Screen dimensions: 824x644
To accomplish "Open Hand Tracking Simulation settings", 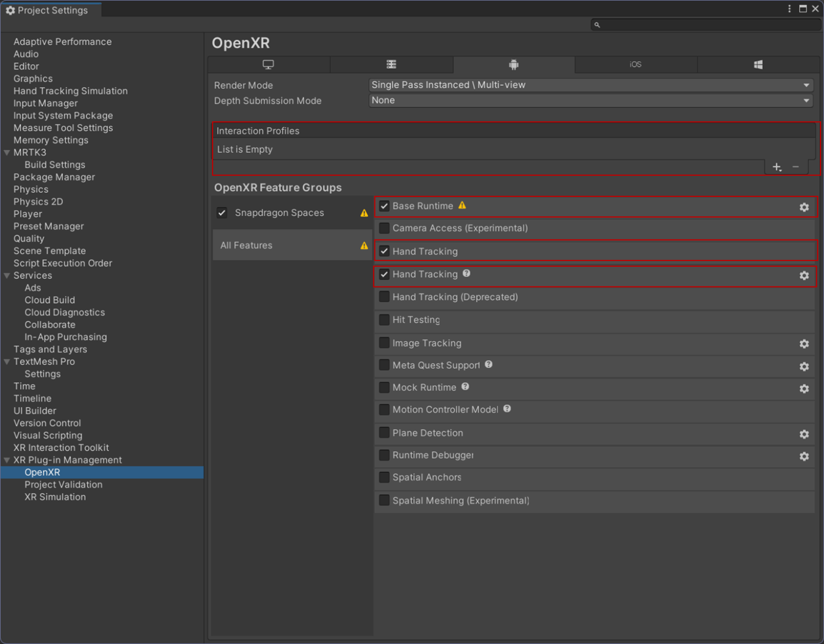I will point(71,91).
